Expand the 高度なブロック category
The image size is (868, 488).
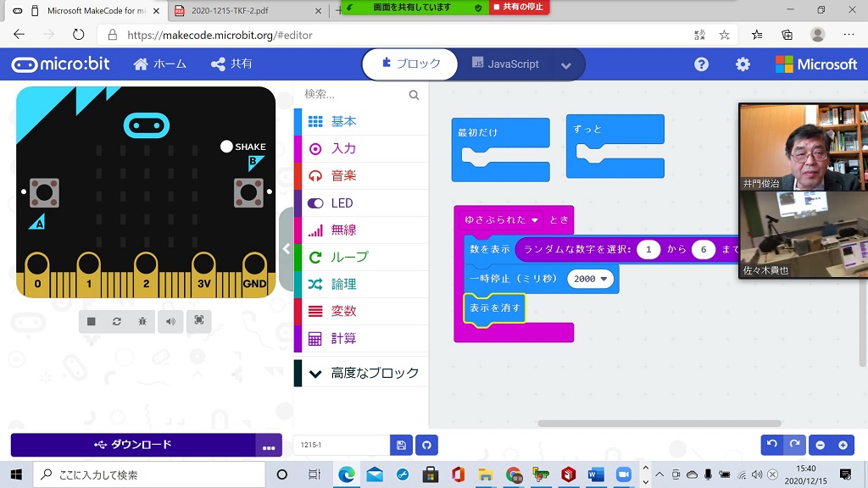[x=364, y=373]
